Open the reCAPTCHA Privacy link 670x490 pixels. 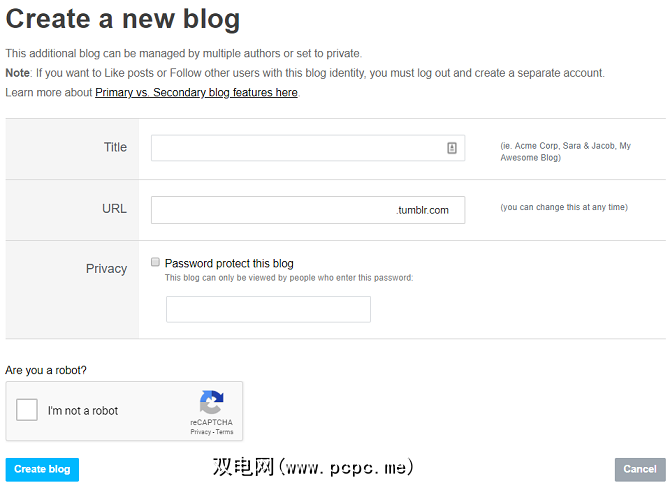tap(200, 432)
